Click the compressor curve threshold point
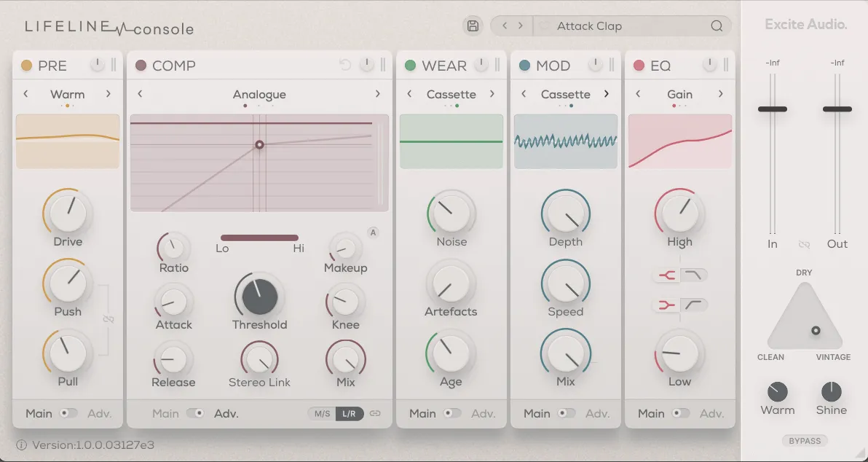868x462 pixels. (x=259, y=144)
